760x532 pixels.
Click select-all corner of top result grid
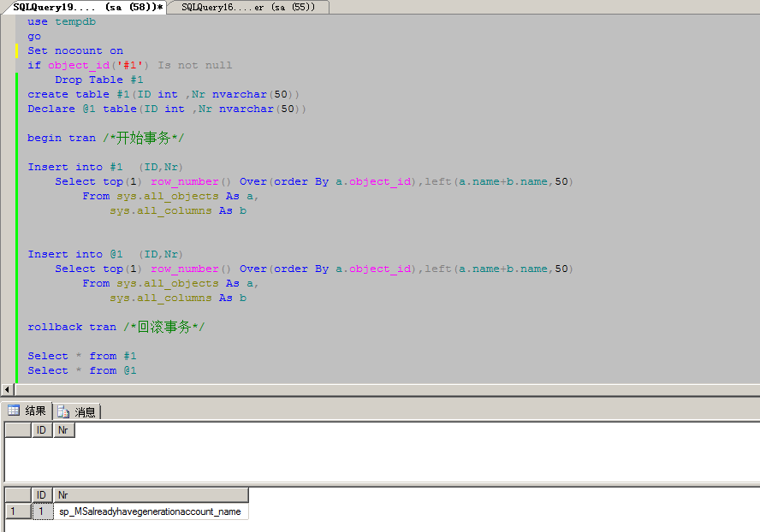17,430
